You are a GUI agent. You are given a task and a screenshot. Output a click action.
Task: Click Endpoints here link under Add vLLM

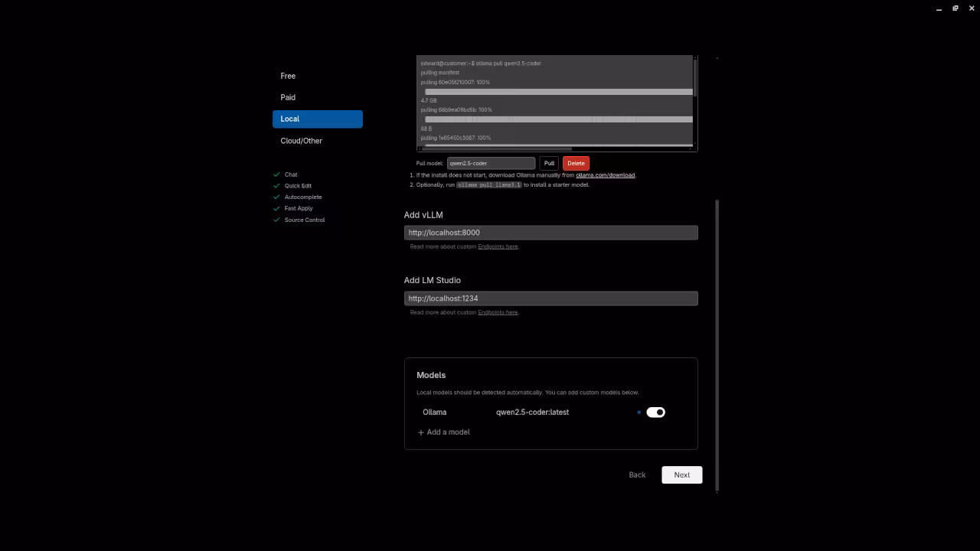click(x=498, y=246)
